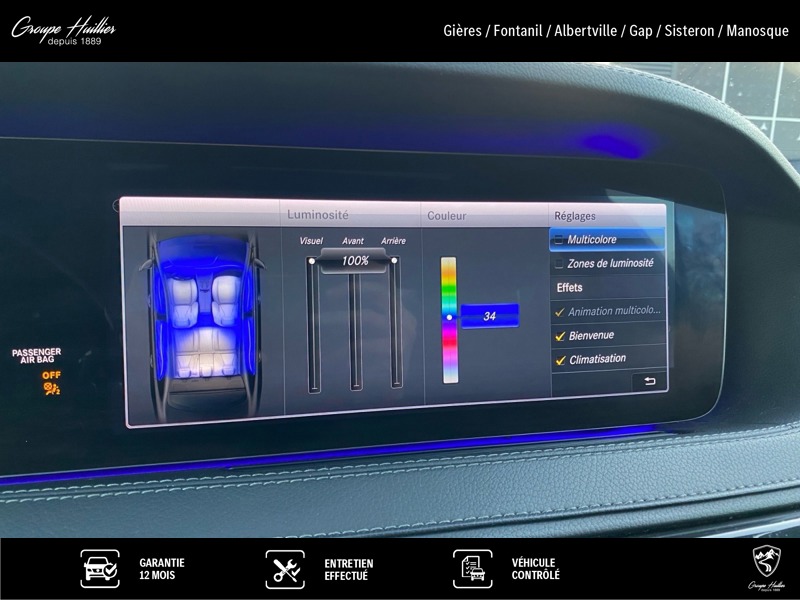This screenshot has width=800, height=600.
Task: Uncheck the Bienvenue effect
Action: coord(560,336)
